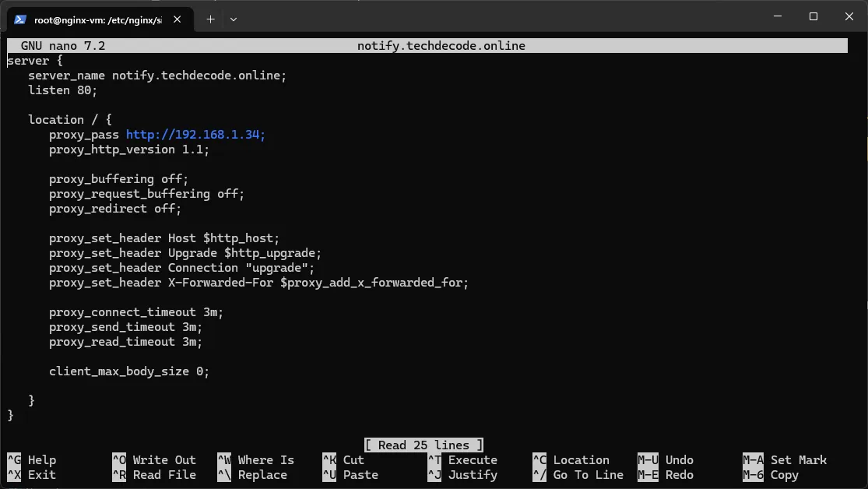Image resolution: width=868 pixels, height=489 pixels.
Task: Click the M-A Set Mark shortcut
Action: point(785,460)
